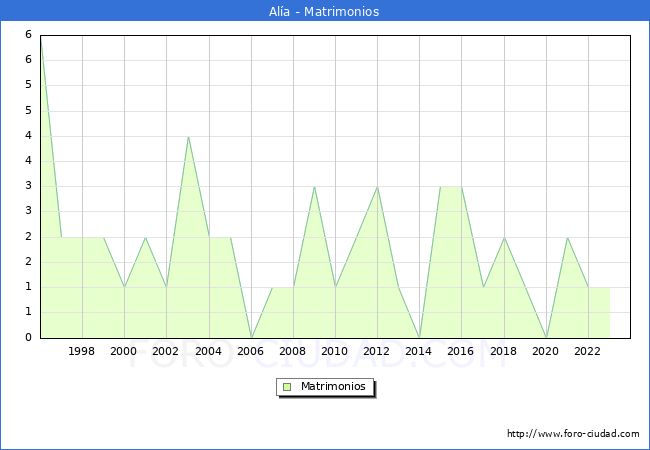Click the 2004 x-axis year label
The height and width of the screenshot is (450, 650).
click(x=209, y=351)
